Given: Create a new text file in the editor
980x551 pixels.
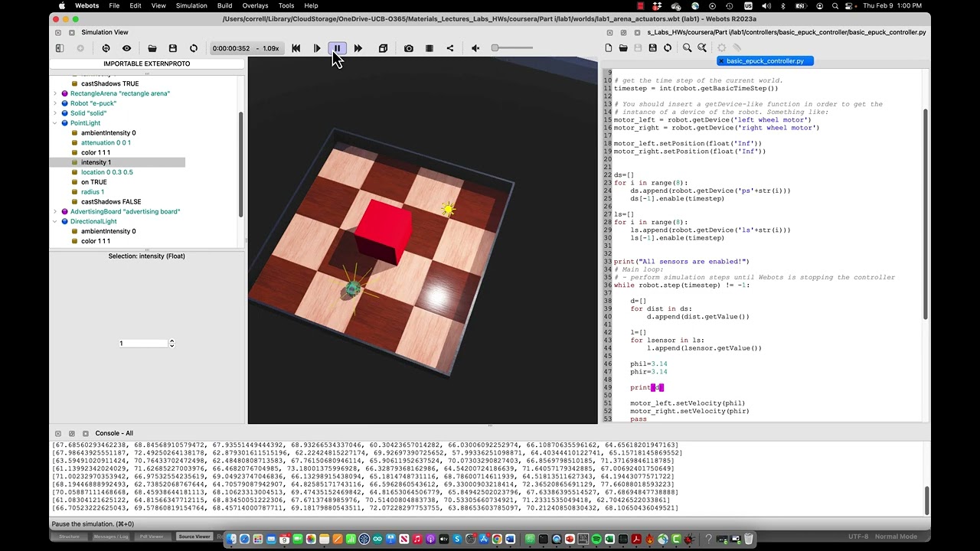Looking at the screenshot, I should coord(609,48).
